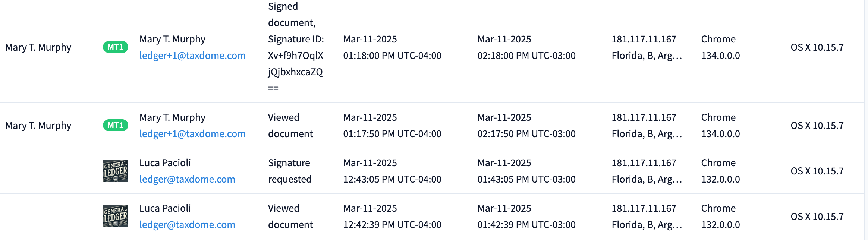The height and width of the screenshot is (240, 868).
Task: Click IP address 181.117.11.167 in Mary's Viewed row
Action: pyautogui.click(x=644, y=117)
